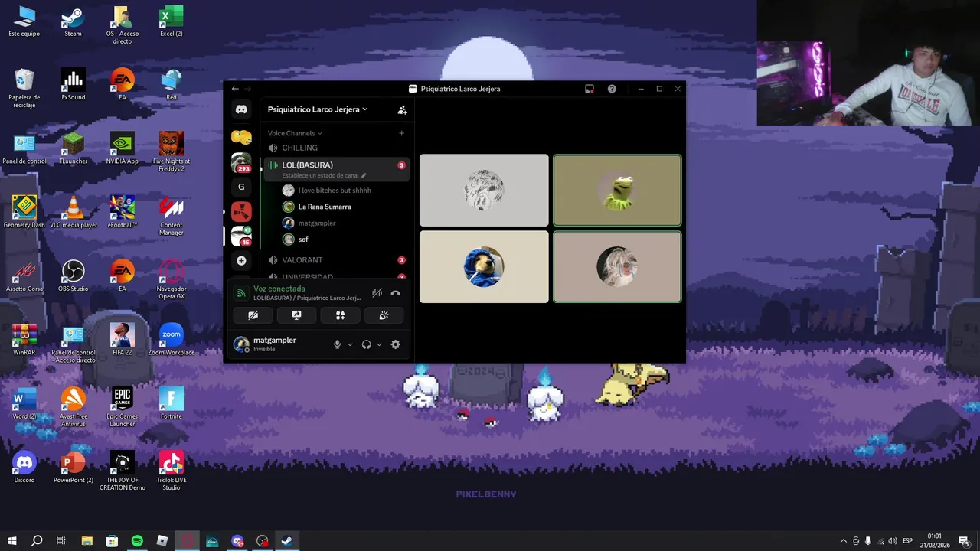The image size is (980, 551).
Task: Turn on camera in voice panel
Action: point(253,315)
